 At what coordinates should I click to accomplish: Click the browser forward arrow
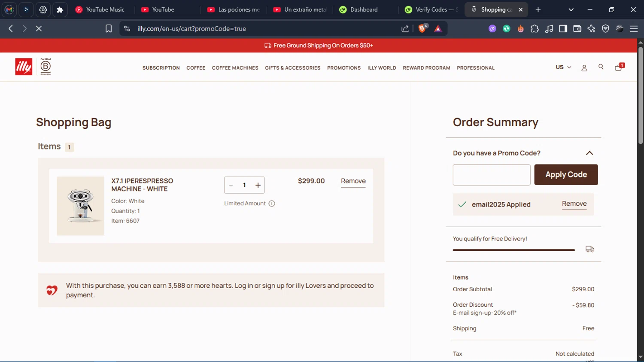pyautogui.click(x=24, y=28)
